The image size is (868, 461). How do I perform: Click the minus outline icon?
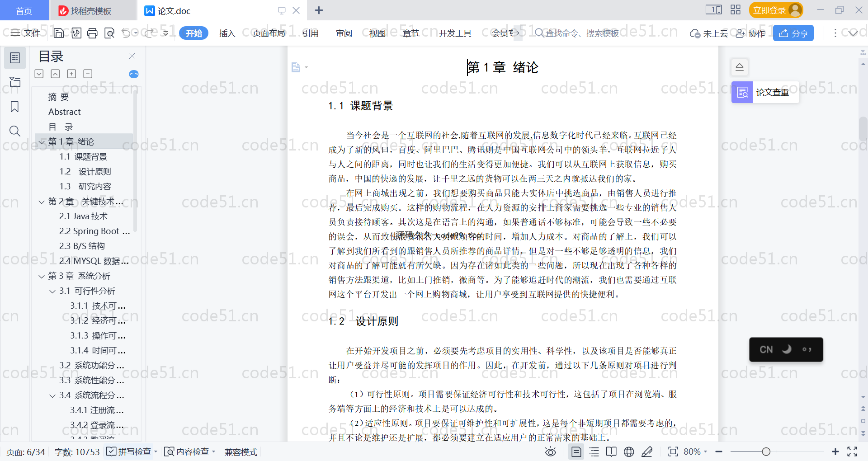pos(88,74)
